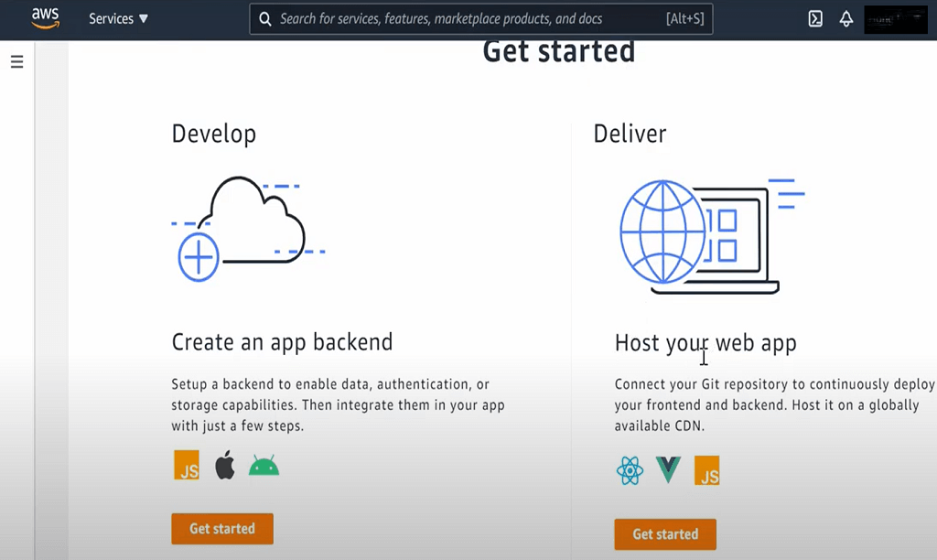Open the notifications bell

tap(846, 19)
